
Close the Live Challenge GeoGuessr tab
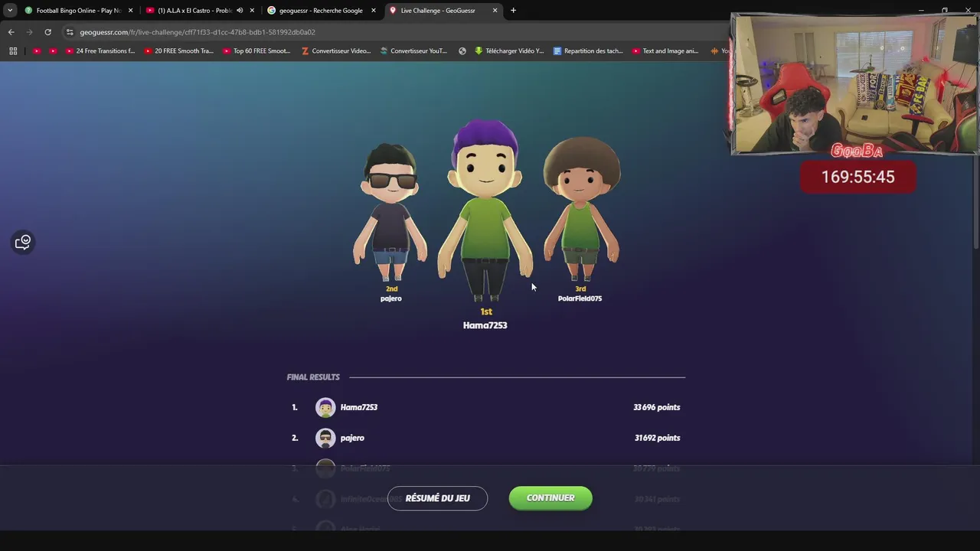tap(495, 11)
